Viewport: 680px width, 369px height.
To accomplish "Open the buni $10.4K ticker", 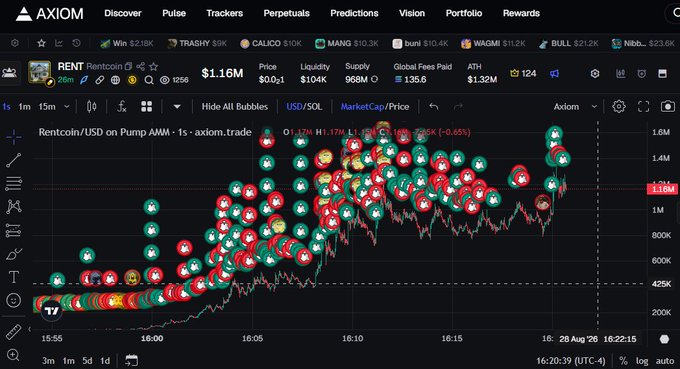I will pos(420,43).
